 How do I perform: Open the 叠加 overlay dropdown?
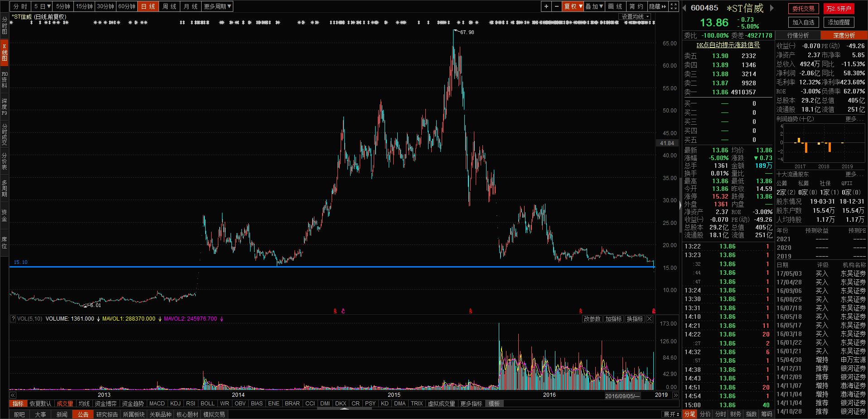tap(594, 6)
